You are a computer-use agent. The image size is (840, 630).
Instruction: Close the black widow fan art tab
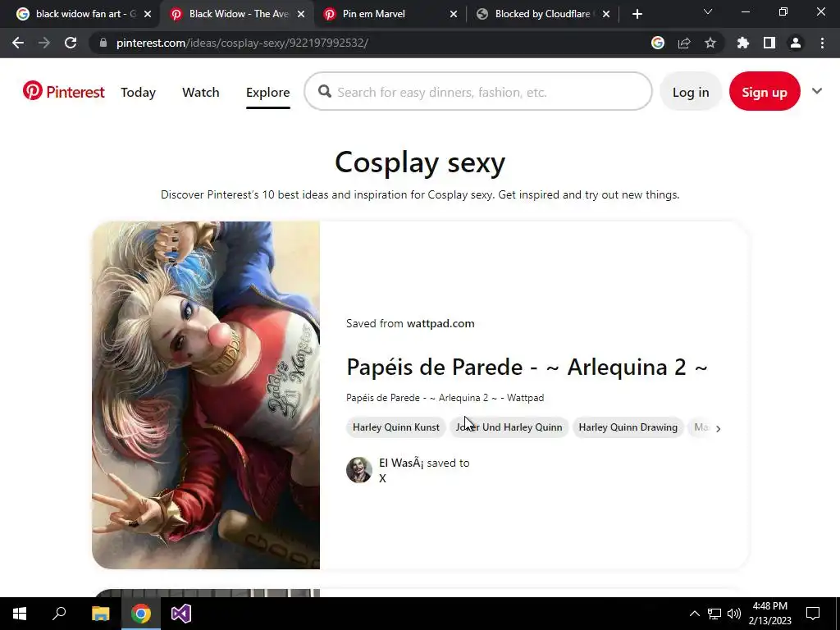click(148, 14)
